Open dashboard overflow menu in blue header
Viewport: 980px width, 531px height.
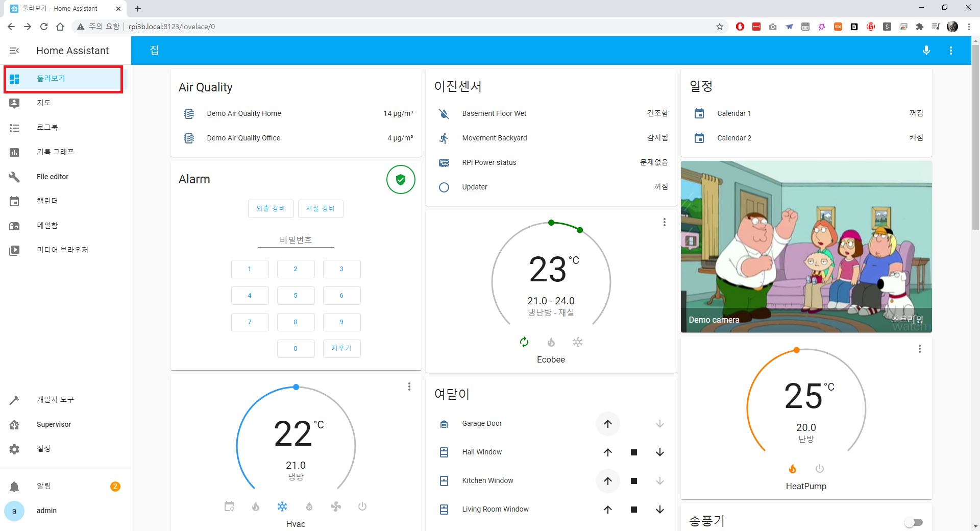[x=951, y=51]
